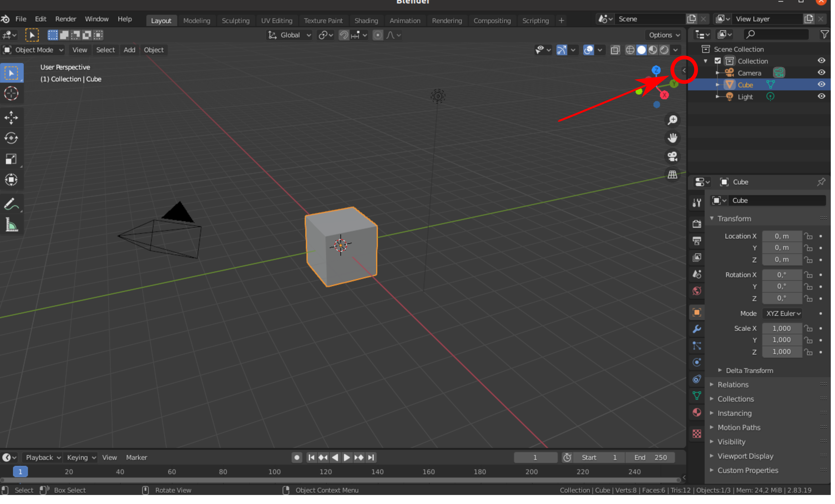Viewport: 835px width, 504px height.
Task: Open the Modifiers wrench properties tab
Action: (x=697, y=329)
